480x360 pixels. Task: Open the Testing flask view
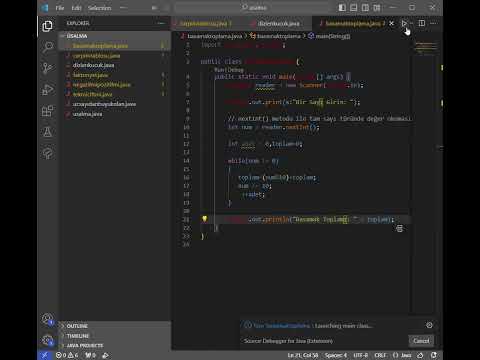point(47,132)
